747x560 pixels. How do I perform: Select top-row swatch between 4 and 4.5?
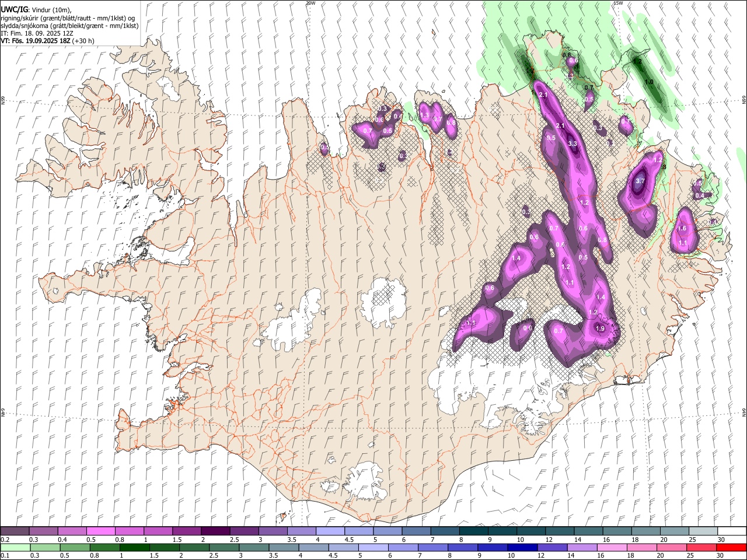tap(330, 531)
